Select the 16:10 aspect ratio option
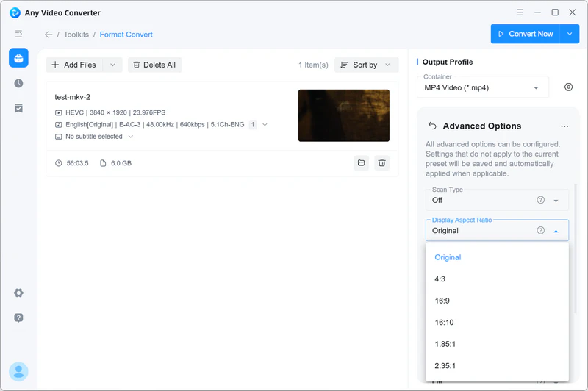 click(498, 323)
